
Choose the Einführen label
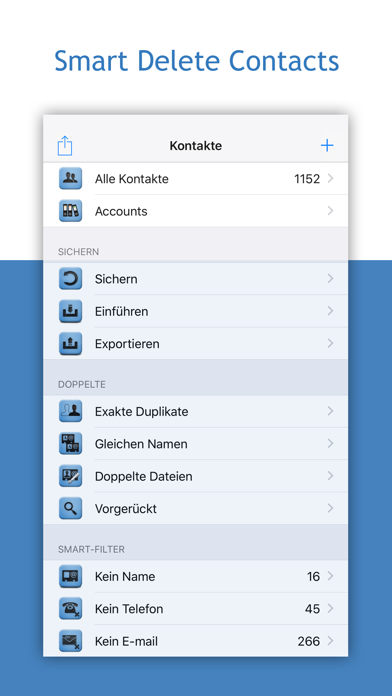click(121, 312)
